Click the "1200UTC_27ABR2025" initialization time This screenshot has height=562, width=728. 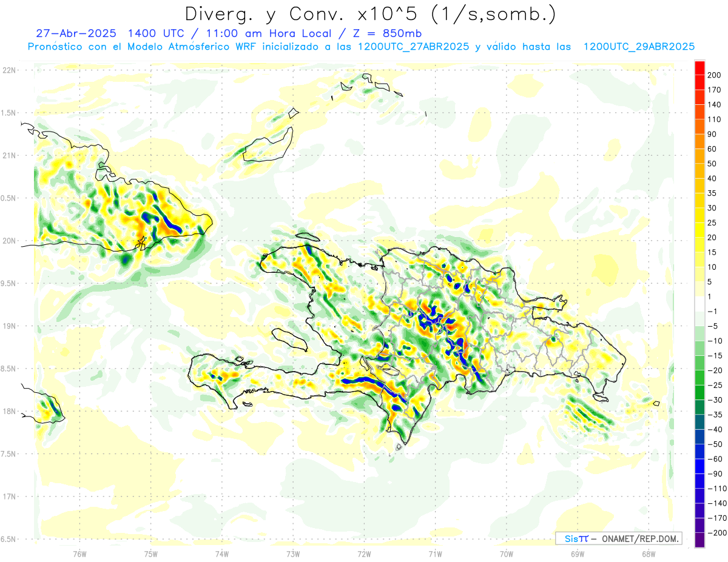coord(413,47)
